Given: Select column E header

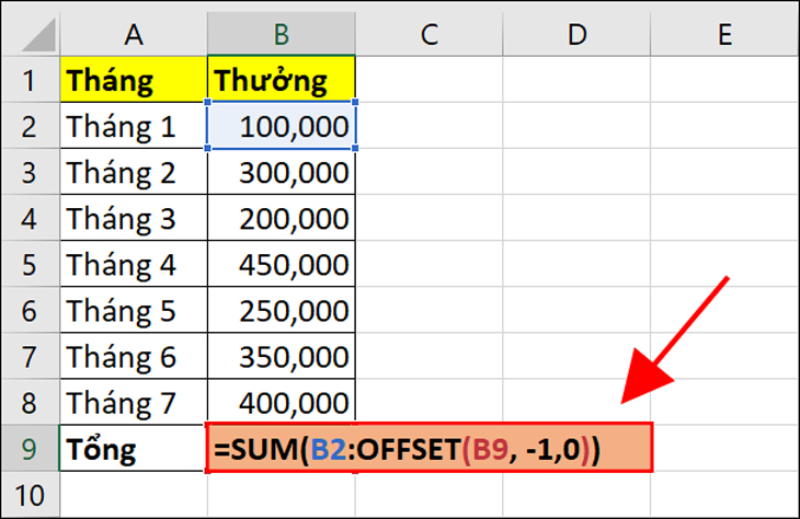Looking at the screenshot, I should [x=723, y=35].
